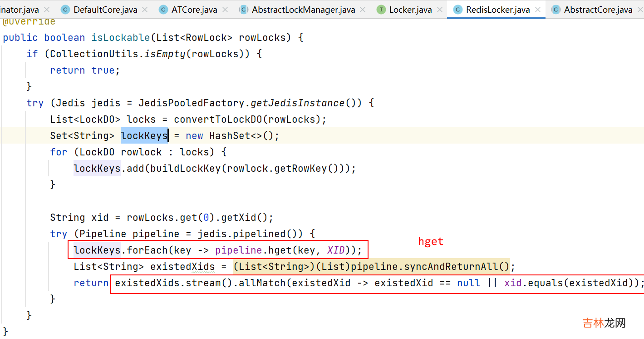
Task: Close the DefaultCore.java tab
Action: click(145, 10)
